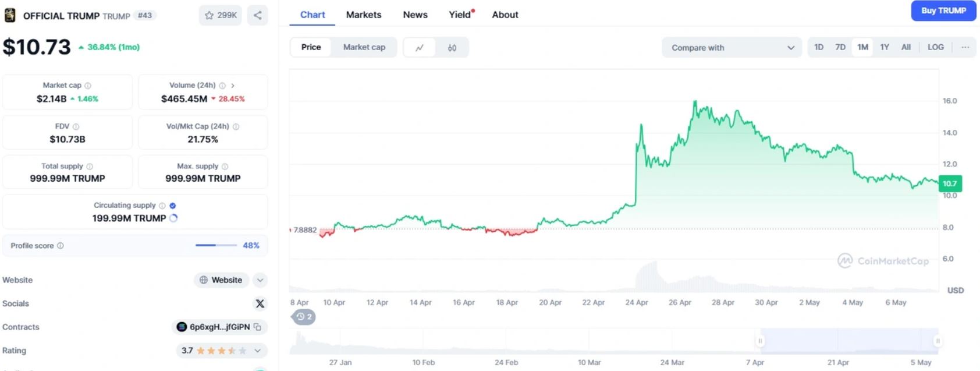Click the $2.14B market cap value
Image resolution: width=980 pixels, height=371 pixels.
pos(51,99)
